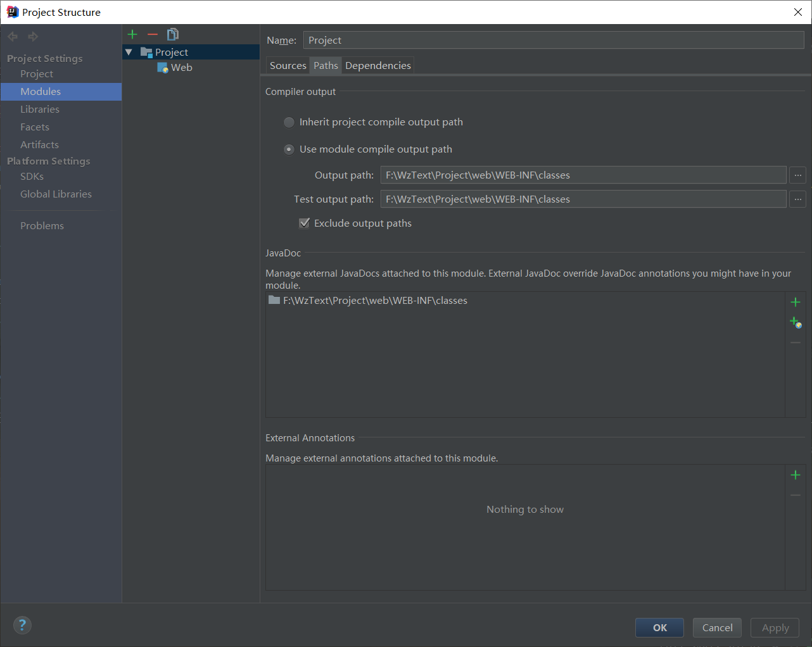Click the Cancel button

(717, 627)
